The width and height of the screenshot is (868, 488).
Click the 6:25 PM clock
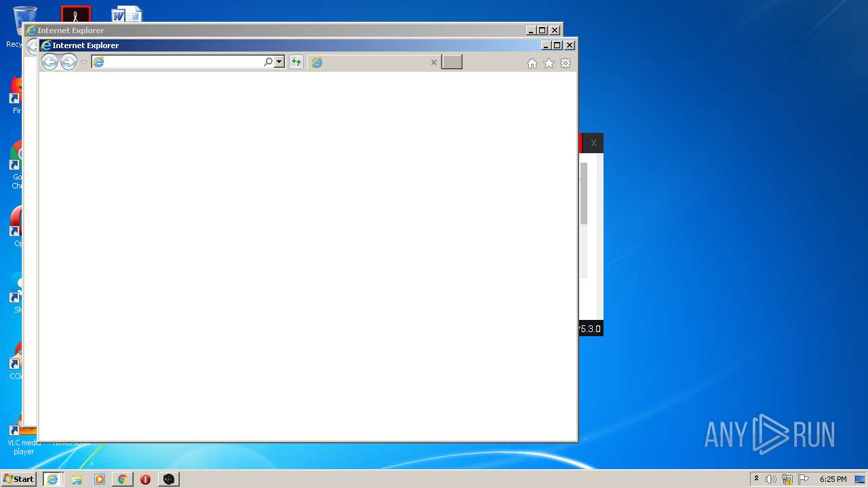pos(833,479)
